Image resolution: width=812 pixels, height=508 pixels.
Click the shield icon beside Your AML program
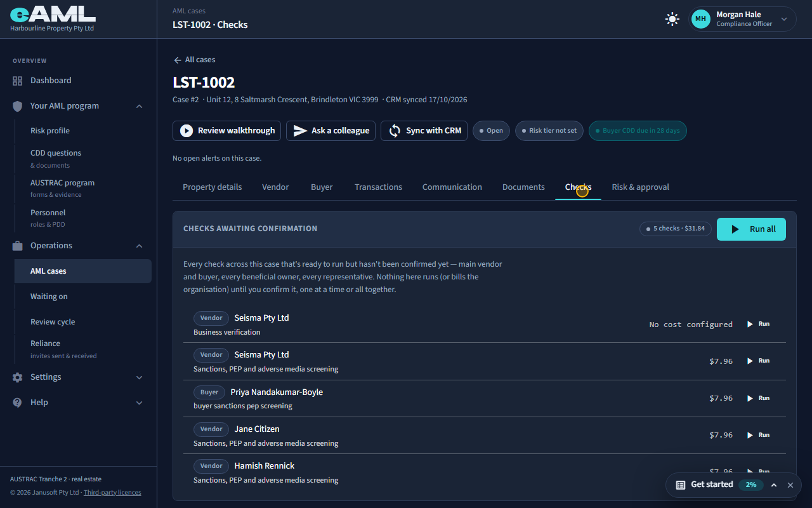17,106
